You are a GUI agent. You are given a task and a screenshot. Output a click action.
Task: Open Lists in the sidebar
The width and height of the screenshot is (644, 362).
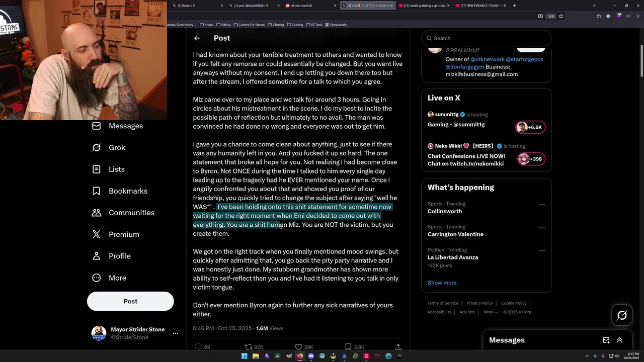tap(108, 169)
